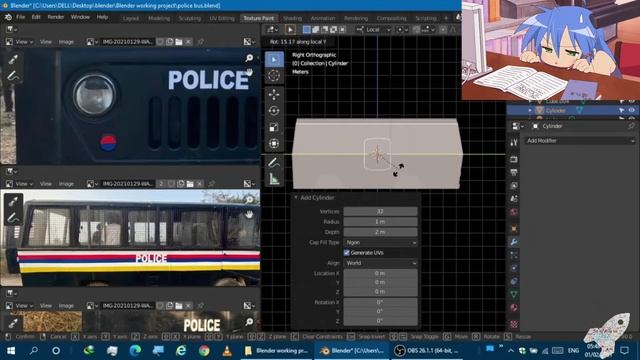
Task: Select the Select Box tool in 3D viewport
Action: point(274,60)
